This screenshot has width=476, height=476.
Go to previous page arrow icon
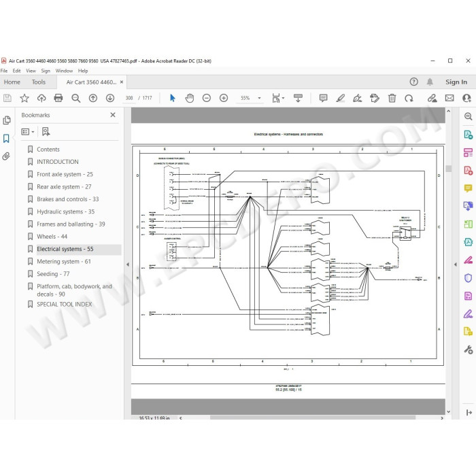(x=93, y=98)
